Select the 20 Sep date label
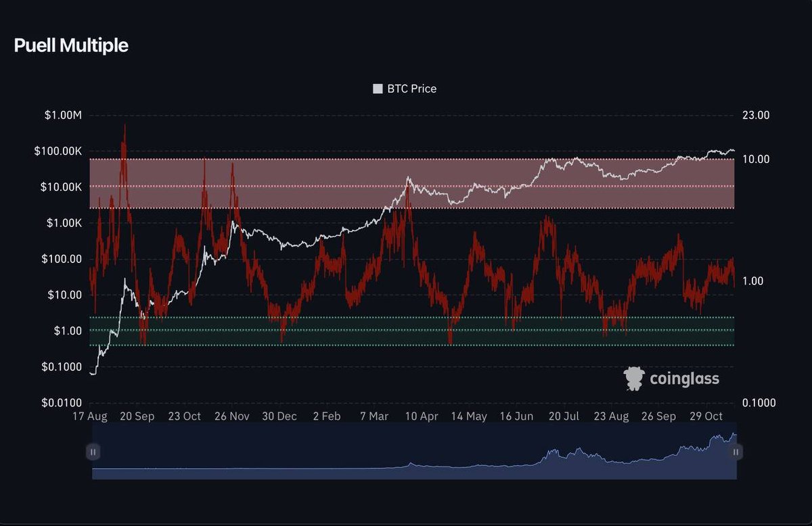Screen dimensions: 812x526 137,416
